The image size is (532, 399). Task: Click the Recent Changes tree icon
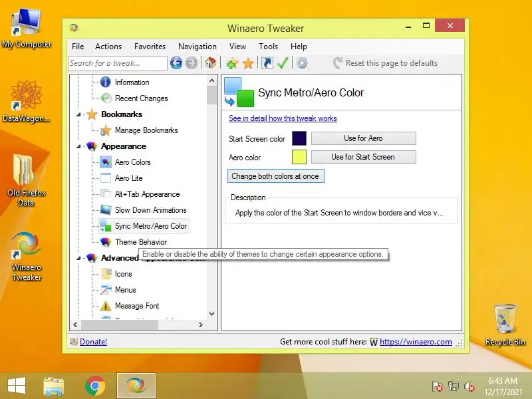(106, 98)
